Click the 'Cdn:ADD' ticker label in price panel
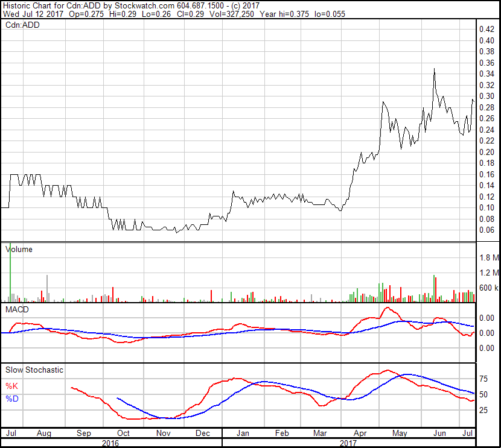Screen dimensions: 501x448 [22, 25]
